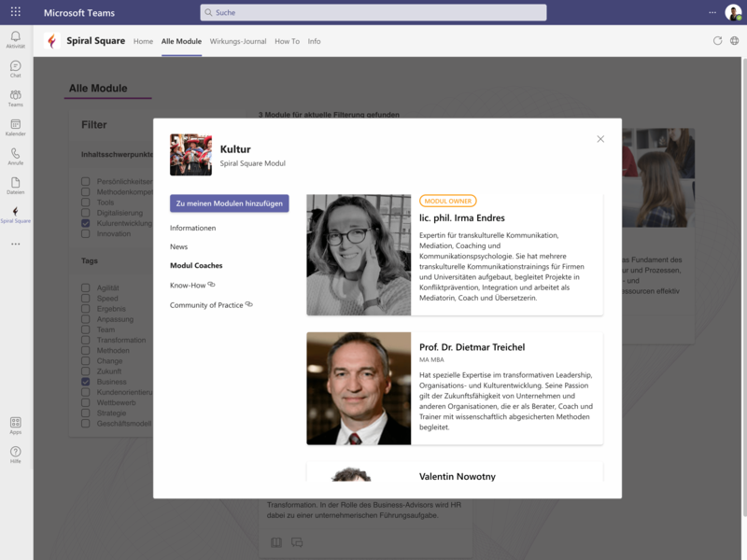Screen dimensions: 747x560
Task: Click the Suche search field
Action: (373, 12)
